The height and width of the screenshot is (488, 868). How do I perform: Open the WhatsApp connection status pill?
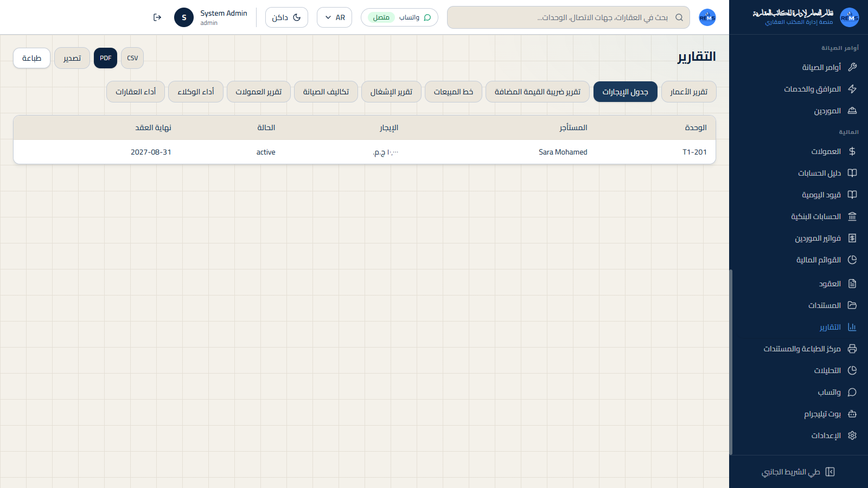(x=399, y=17)
